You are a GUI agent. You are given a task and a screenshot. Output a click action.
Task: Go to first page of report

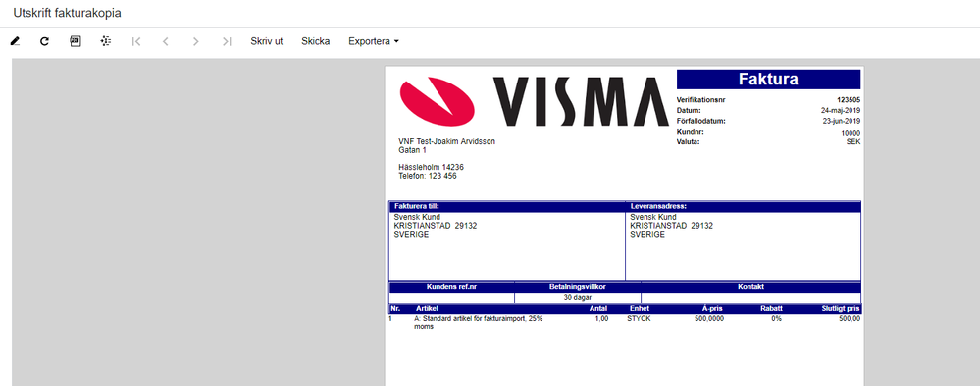pos(136,42)
